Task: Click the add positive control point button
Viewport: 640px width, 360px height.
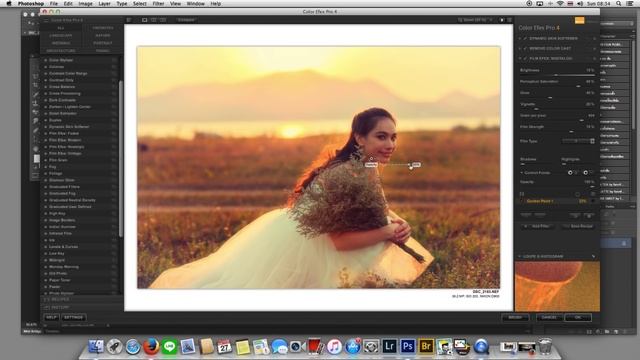Action: [570, 173]
